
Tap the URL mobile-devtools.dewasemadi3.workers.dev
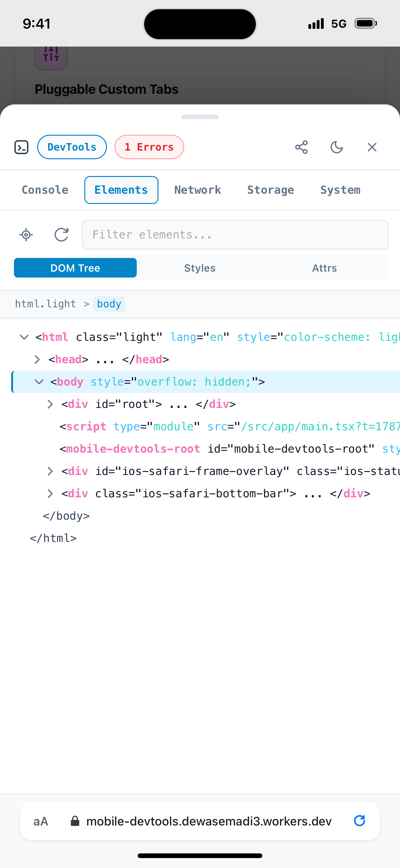pyautogui.click(x=209, y=821)
